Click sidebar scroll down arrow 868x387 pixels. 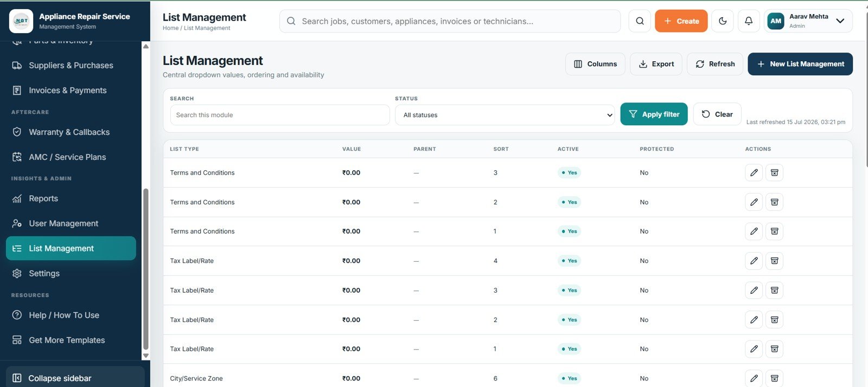(145, 356)
